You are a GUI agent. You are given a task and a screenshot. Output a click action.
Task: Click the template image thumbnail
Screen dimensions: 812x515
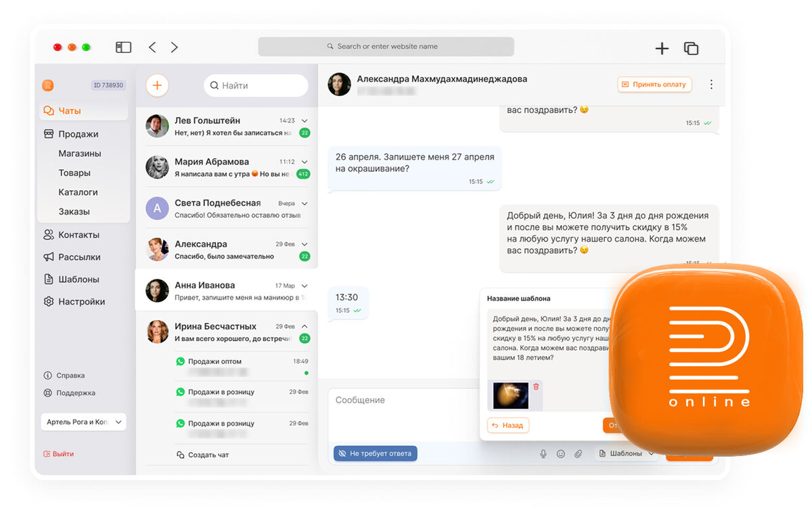tap(511, 396)
